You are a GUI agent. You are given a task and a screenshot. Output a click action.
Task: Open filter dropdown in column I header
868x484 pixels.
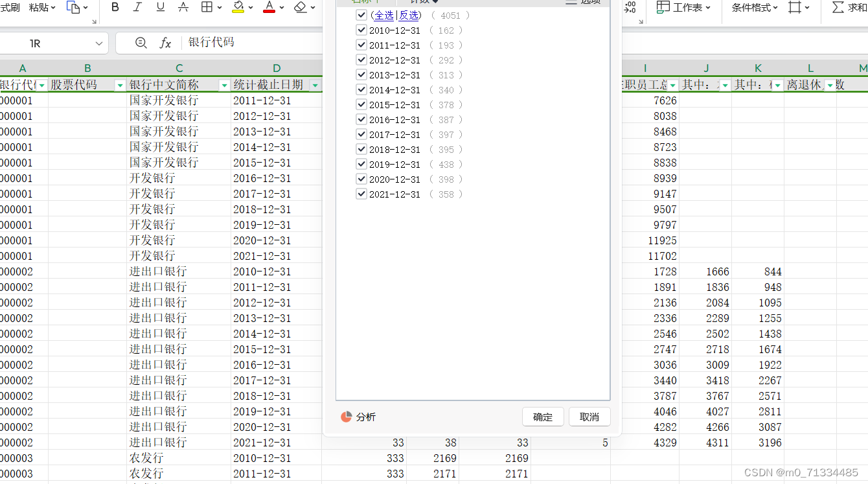click(673, 86)
